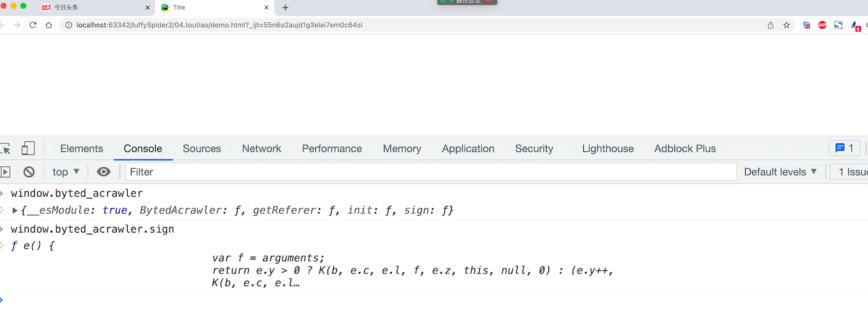Switch to the Network tab
The image size is (868, 320).
tap(261, 148)
